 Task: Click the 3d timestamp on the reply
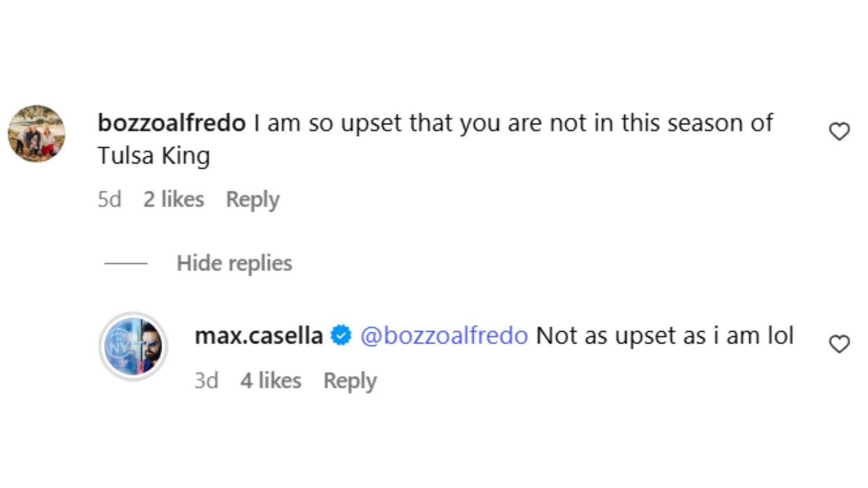[x=206, y=380]
